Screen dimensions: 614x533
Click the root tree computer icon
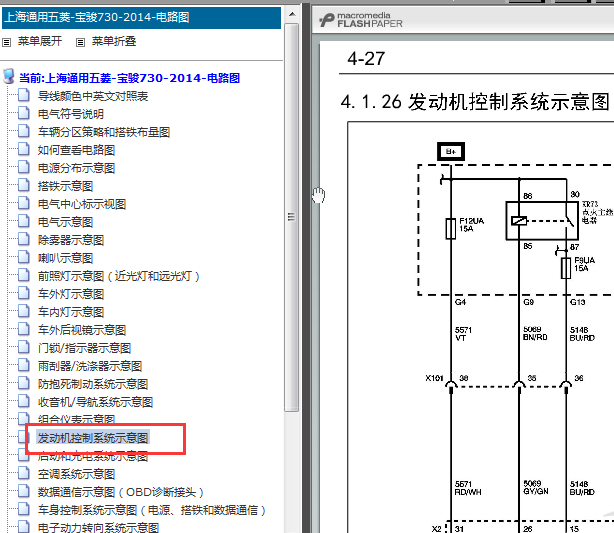coord(9,76)
